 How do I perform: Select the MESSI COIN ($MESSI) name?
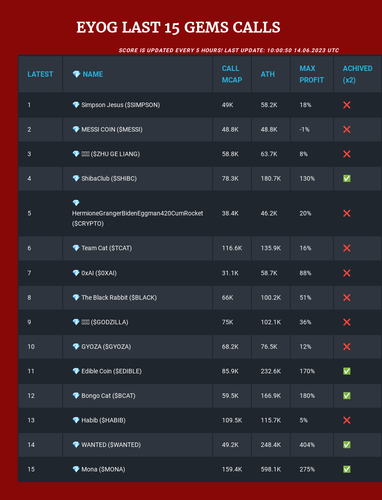(x=112, y=129)
